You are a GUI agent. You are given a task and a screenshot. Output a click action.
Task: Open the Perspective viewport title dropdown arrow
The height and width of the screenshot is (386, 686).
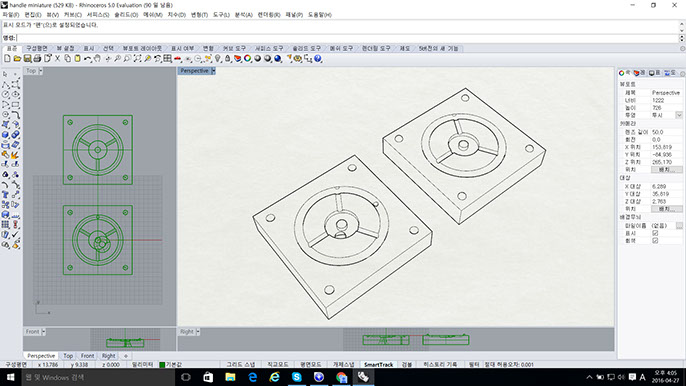(213, 71)
